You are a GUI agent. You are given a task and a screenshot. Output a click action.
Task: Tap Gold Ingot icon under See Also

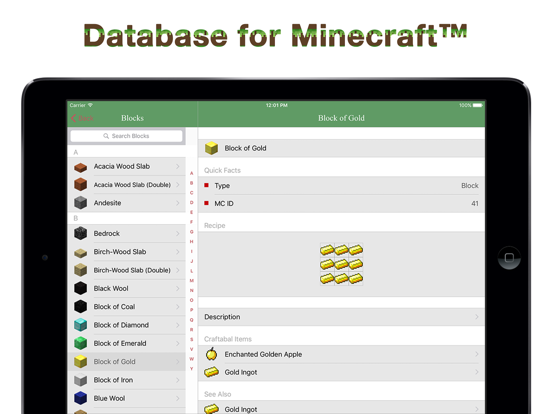[x=212, y=409]
